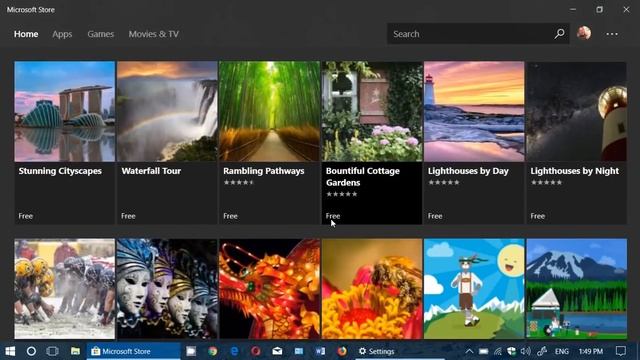Click the Lighthouses by Day title

click(468, 171)
